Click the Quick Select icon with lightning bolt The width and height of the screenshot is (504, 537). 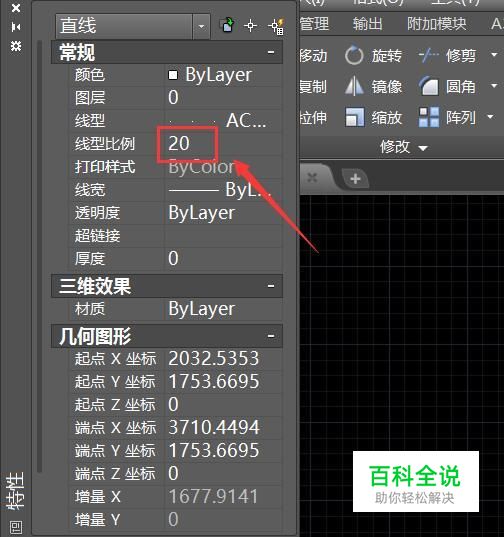pyautogui.click(x=276, y=26)
